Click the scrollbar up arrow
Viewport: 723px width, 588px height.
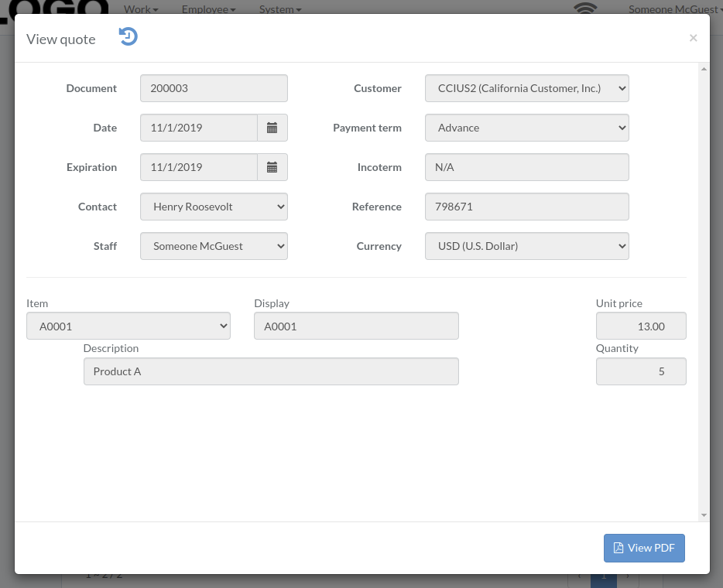(704, 69)
